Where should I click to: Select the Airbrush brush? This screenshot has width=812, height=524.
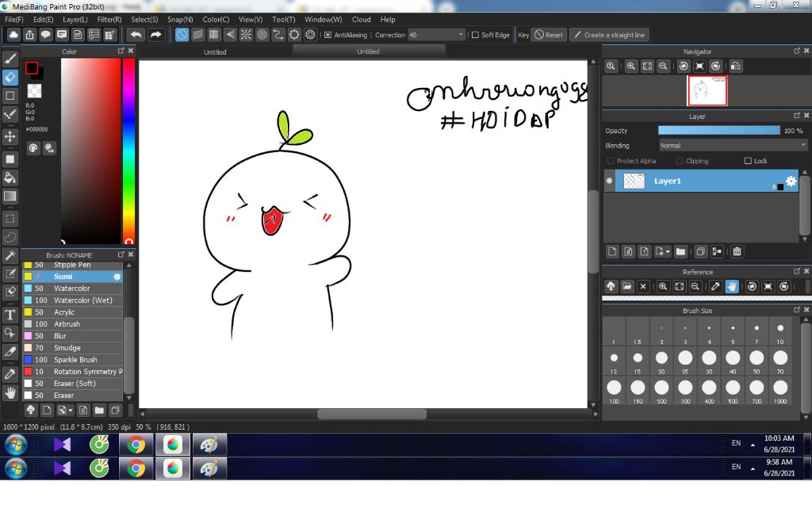click(72, 324)
